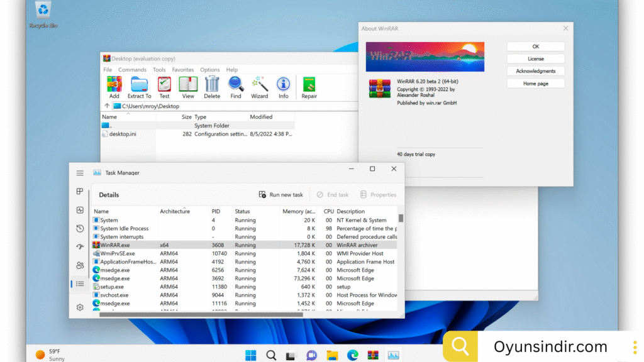Sort processes by PID column header
This screenshot has height=362, width=644.
(x=216, y=211)
